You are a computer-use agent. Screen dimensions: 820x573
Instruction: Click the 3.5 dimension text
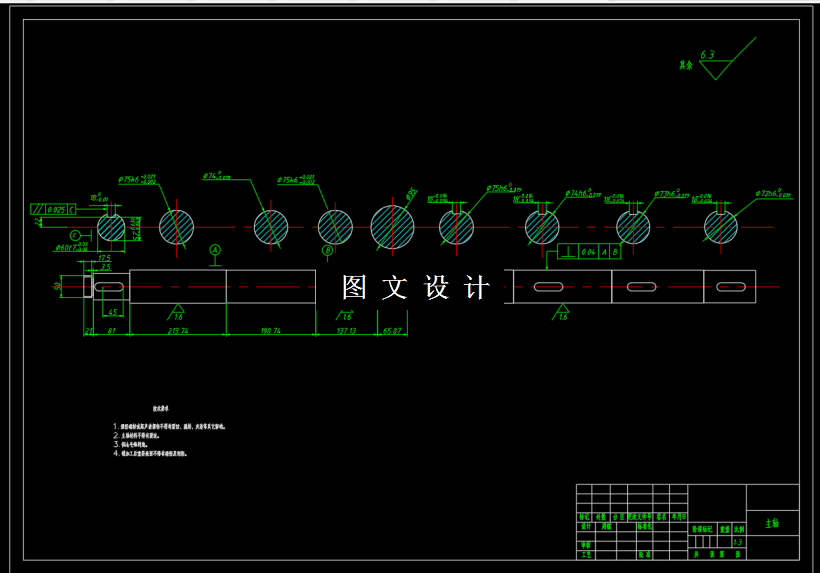pos(106,267)
